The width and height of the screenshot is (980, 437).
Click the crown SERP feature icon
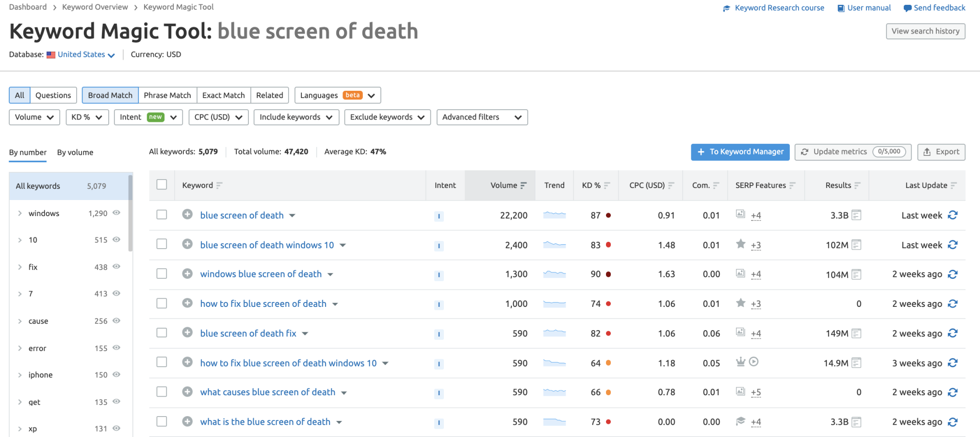click(x=740, y=362)
